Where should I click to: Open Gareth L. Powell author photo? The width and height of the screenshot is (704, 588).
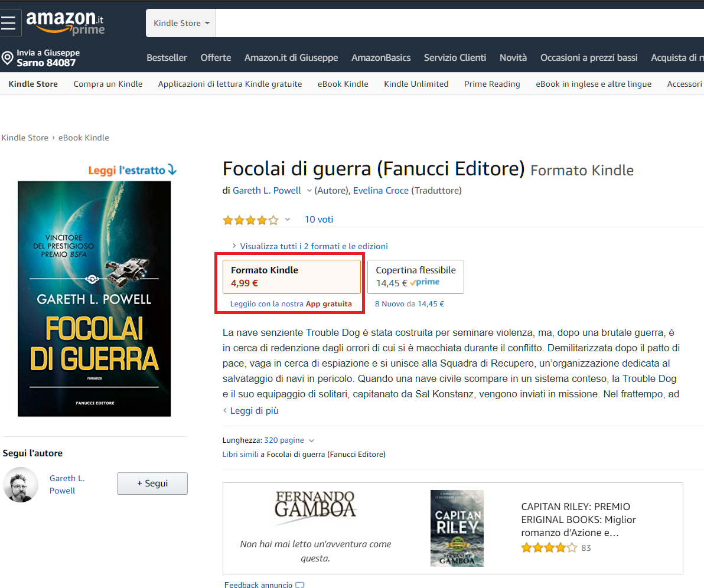coord(21,484)
